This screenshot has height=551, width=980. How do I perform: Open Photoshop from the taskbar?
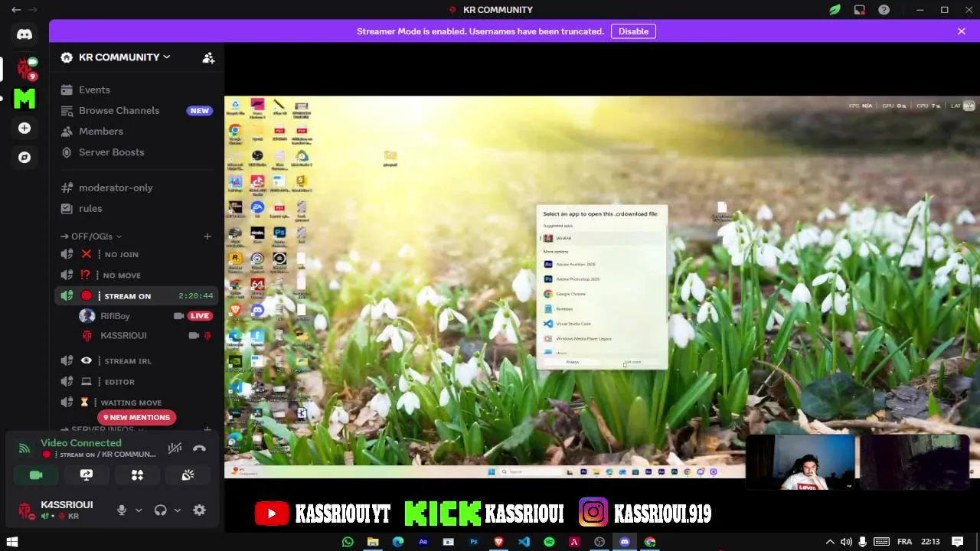[x=474, y=542]
